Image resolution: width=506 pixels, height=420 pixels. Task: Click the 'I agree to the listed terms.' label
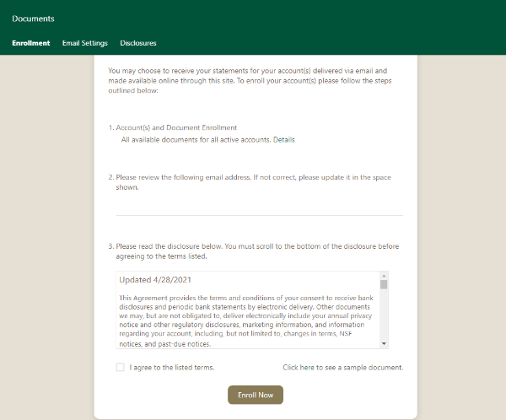tap(172, 368)
